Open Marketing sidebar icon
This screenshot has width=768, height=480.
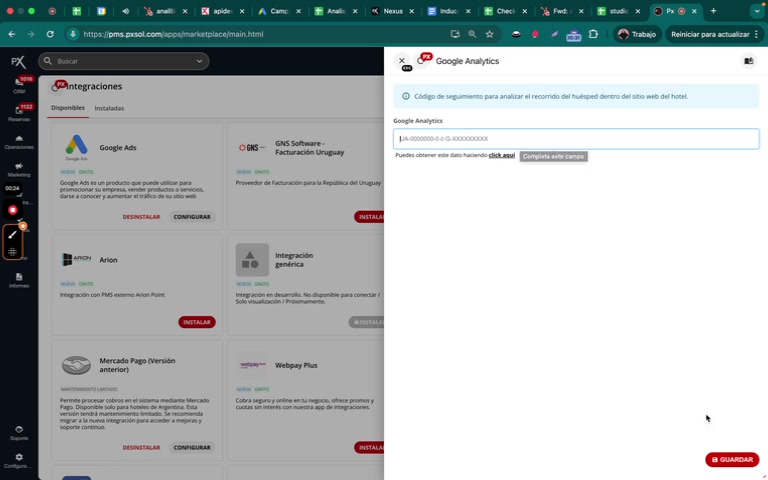pos(19,169)
